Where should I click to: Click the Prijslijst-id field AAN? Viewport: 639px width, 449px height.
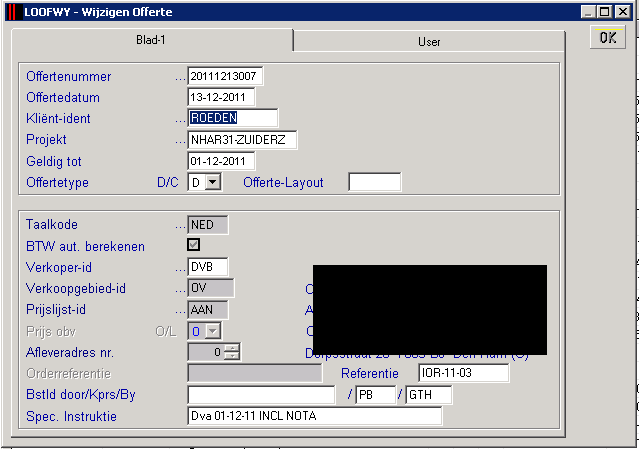click(208, 310)
